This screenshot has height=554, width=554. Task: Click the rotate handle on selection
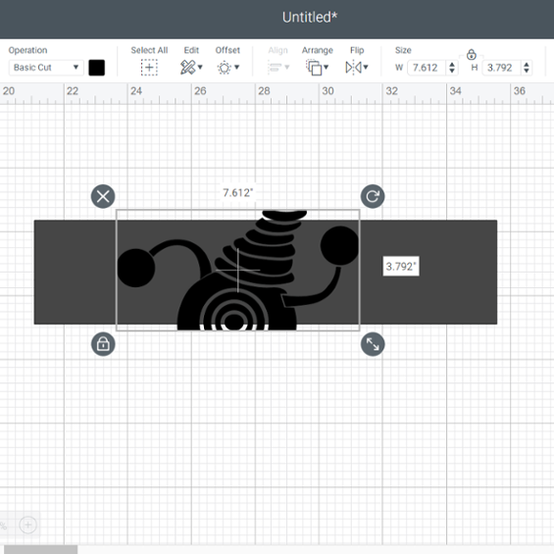[x=373, y=196]
